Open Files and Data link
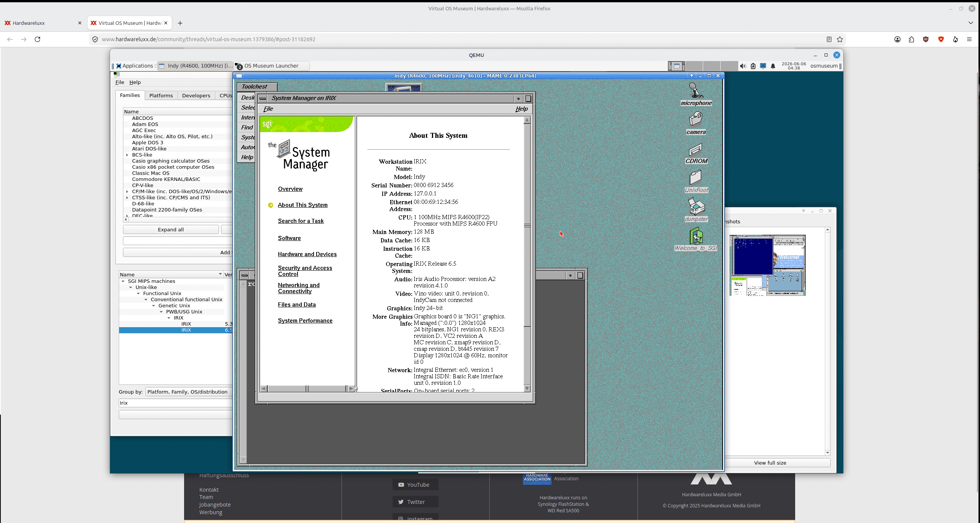Screen dimensions: 980x523 point(297,305)
